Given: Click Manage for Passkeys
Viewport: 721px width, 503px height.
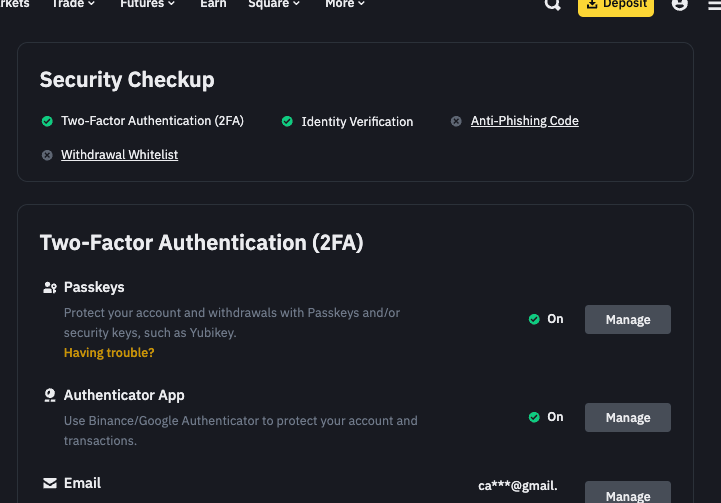Looking at the screenshot, I should pyautogui.click(x=627, y=320).
